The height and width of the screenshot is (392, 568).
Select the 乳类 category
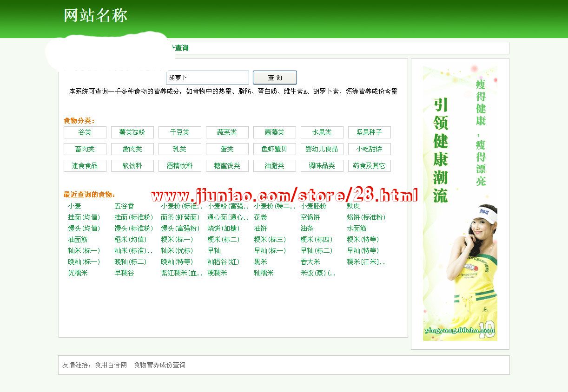(x=180, y=149)
